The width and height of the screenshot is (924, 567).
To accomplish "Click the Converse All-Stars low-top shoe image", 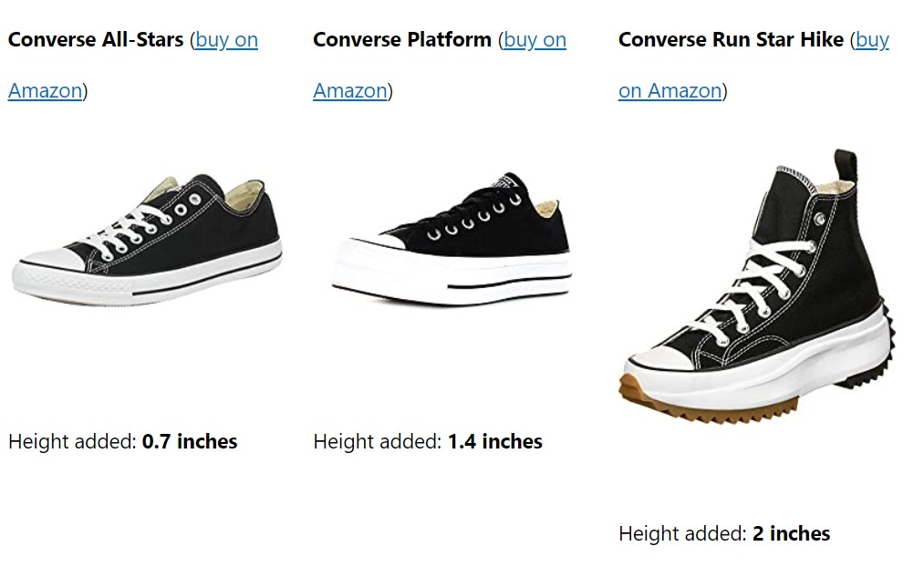I will [x=147, y=240].
